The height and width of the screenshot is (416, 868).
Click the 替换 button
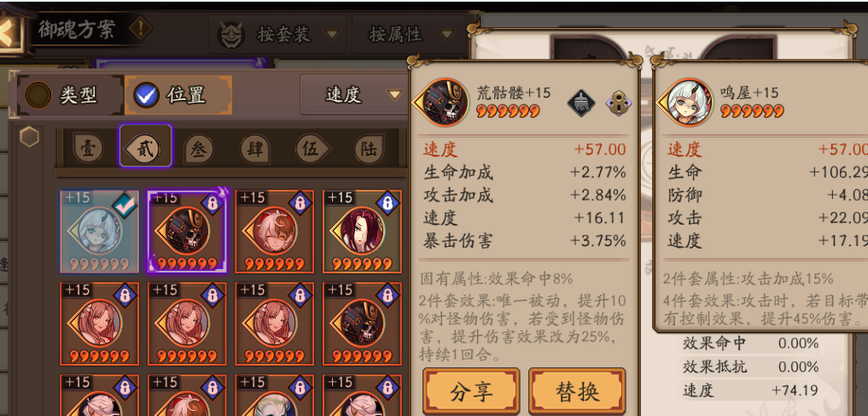click(577, 392)
